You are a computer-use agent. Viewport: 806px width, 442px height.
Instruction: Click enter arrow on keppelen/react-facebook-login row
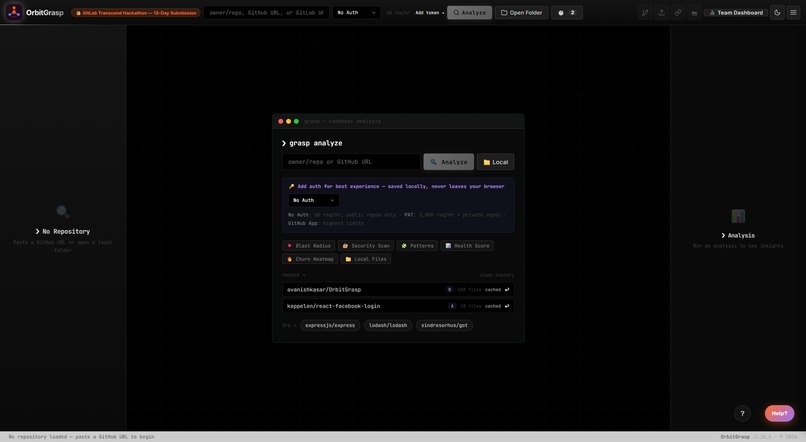(x=507, y=306)
